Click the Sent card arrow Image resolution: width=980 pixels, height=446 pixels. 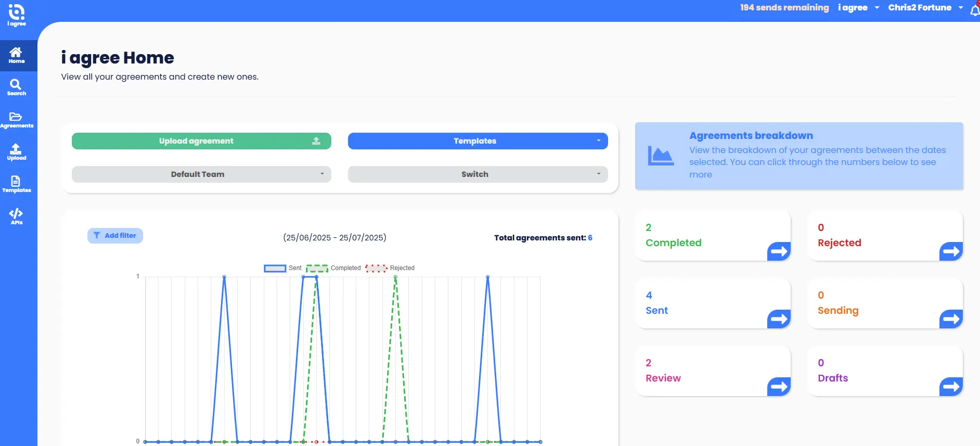(x=779, y=319)
